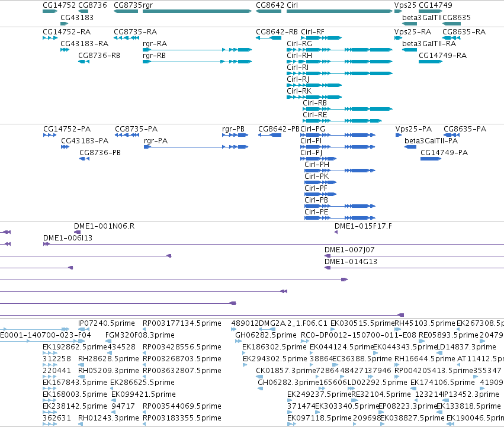Select the Cirl-PE protein label
Image resolution: width=504 pixels, height=427 pixels.
click(x=317, y=212)
